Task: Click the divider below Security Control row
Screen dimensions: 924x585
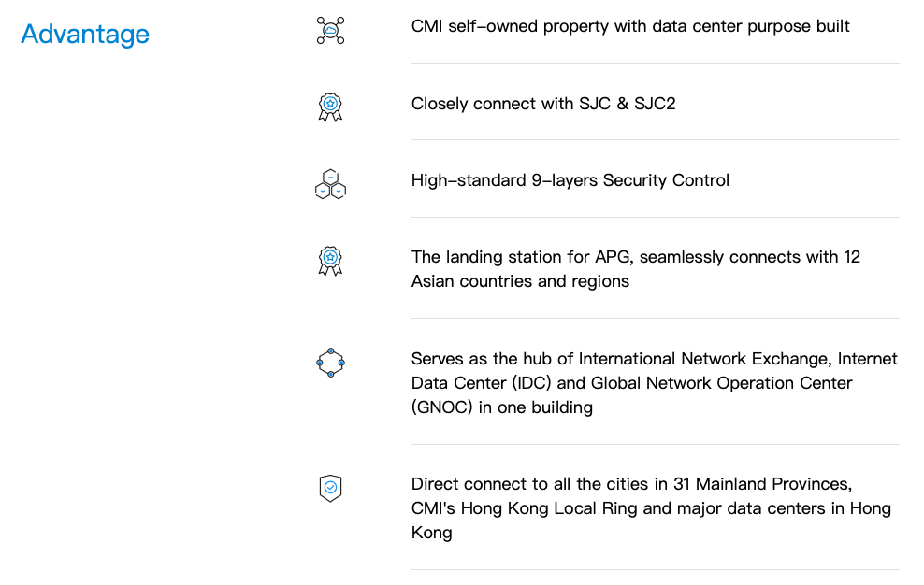Action: click(656, 218)
